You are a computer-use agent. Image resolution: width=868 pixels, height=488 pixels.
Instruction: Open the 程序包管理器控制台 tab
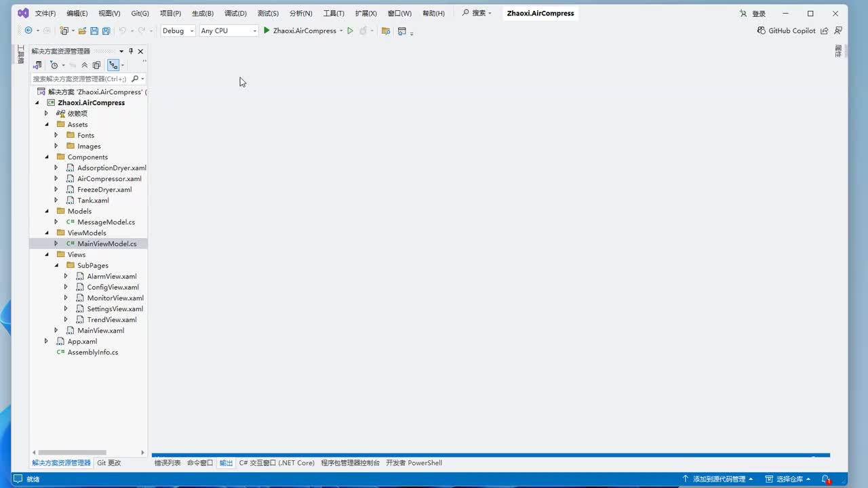point(350,463)
